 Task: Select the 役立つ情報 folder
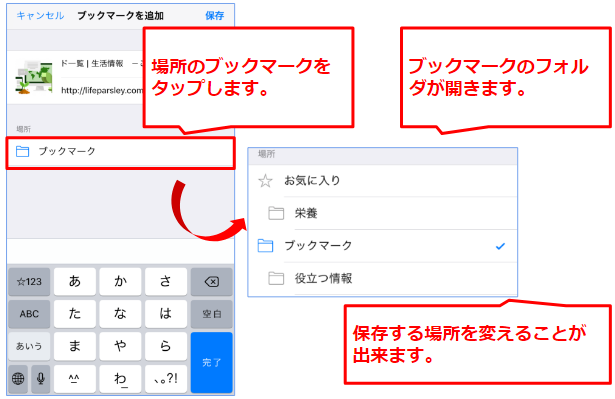pyautogui.click(x=382, y=278)
